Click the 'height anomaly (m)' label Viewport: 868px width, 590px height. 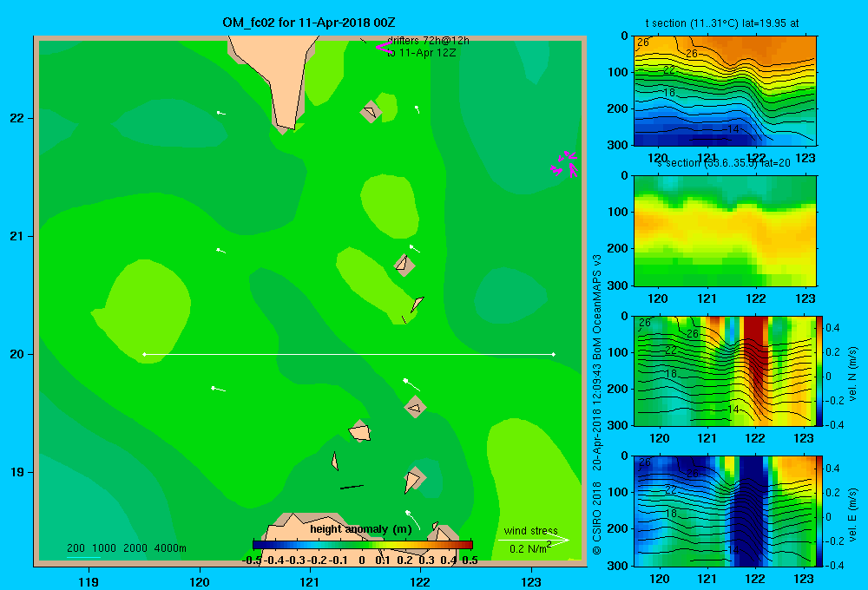[x=361, y=529]
